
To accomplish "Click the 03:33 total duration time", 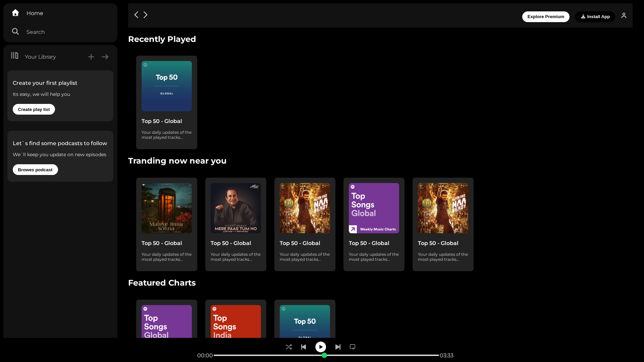I will click(x=446, y=355).
